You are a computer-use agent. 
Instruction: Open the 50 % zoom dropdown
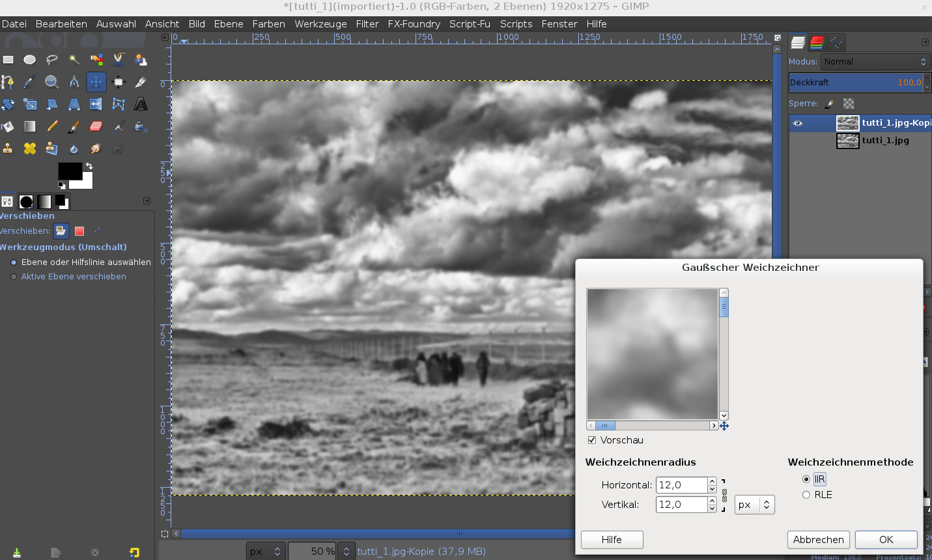[x=346, y=552]
